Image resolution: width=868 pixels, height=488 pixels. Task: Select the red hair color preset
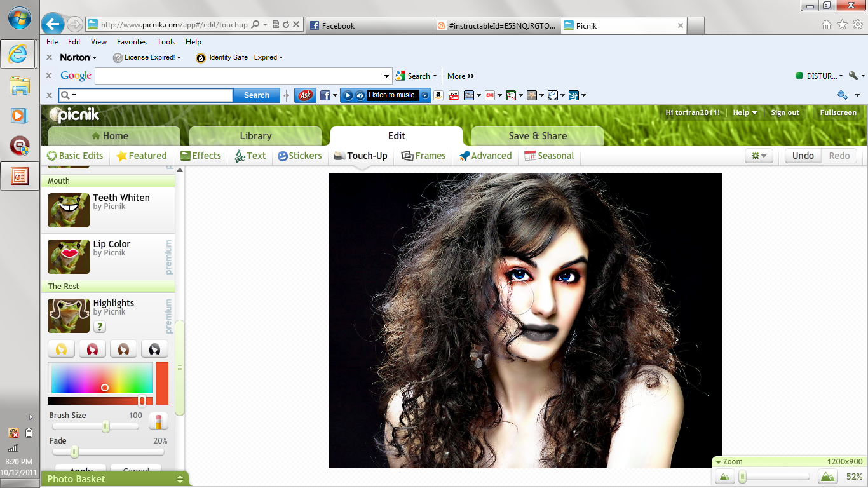(93, 349)
